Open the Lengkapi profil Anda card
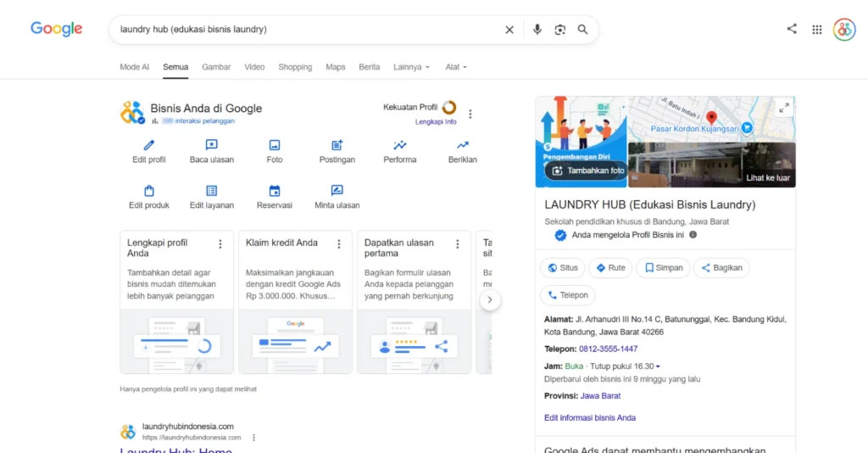This screenshot has height=453, width=868. pos(176,302)
